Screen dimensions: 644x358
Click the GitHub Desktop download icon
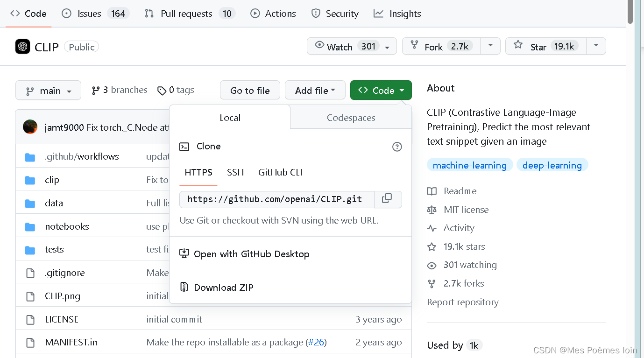coord(184,253)
